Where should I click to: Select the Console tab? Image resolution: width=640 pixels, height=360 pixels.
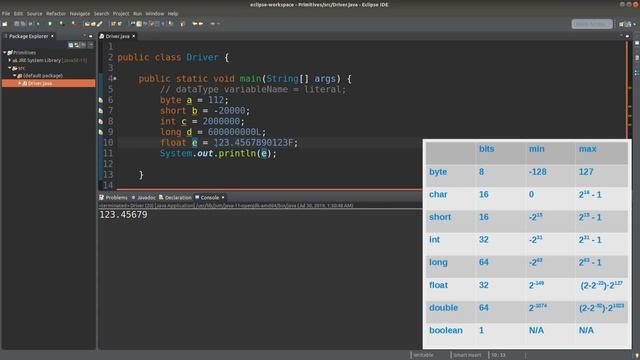(x=207, y=198)
